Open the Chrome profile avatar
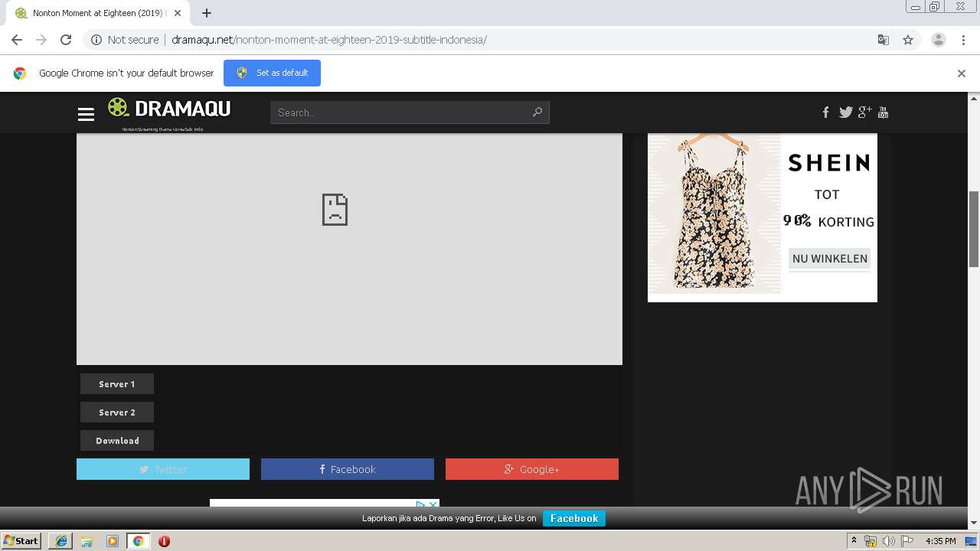Screen dimensions: 980x551 pos(939,40)
